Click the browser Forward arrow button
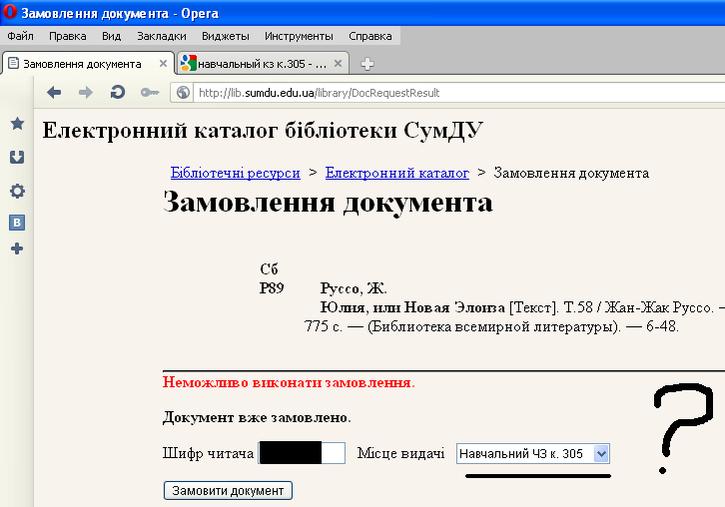 click(x=85, y=92)
